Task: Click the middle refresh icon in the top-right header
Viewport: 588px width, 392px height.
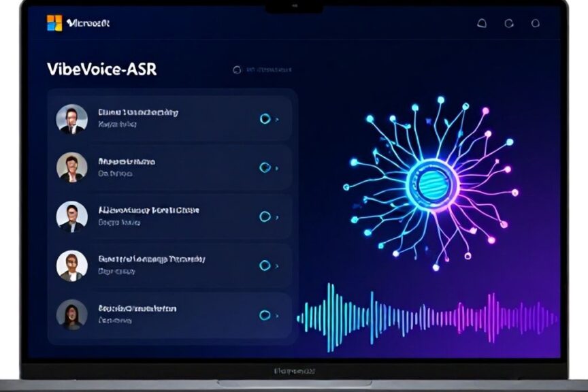Action: [508, 23]
